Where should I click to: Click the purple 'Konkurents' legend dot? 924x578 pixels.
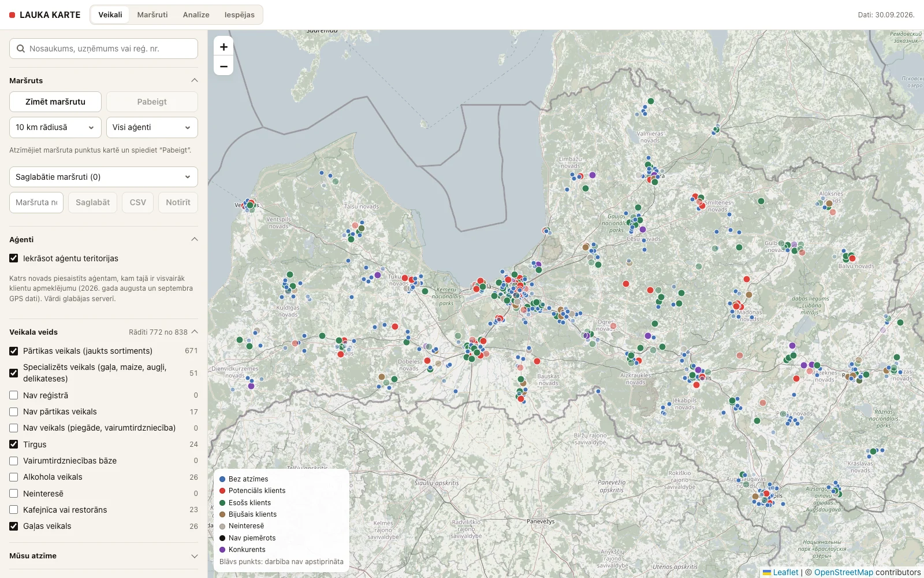pos(222,550)
